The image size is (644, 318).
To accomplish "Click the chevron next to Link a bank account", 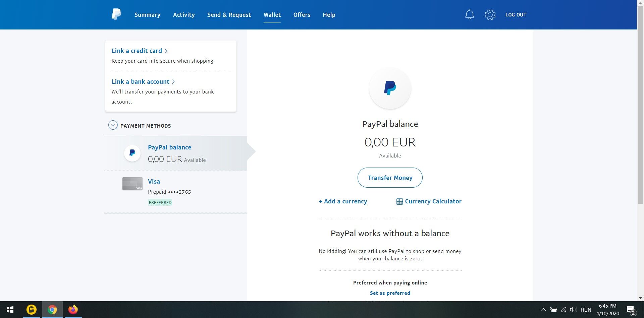I will coord(173,82).
